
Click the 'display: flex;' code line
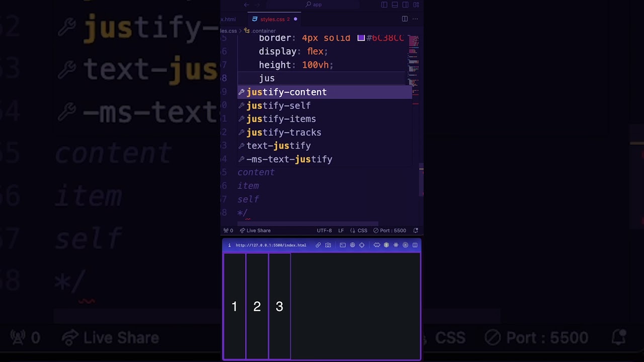click(x=293, y=51)
